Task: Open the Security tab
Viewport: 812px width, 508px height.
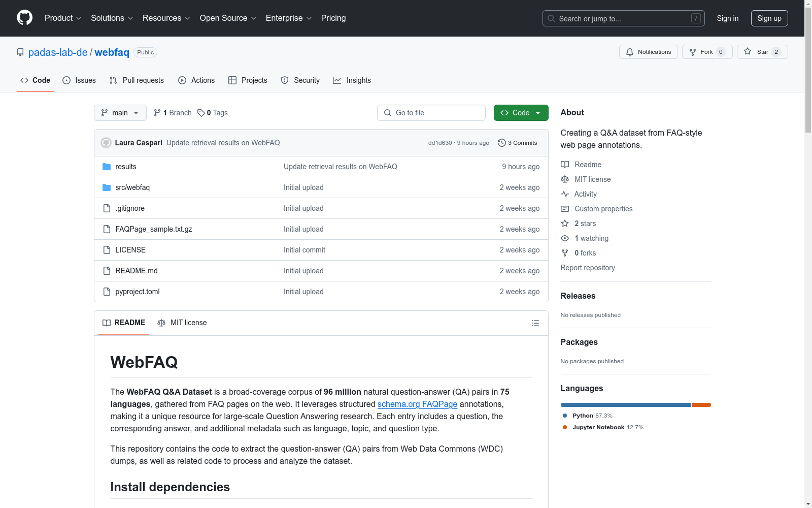Action: [300, 80]
